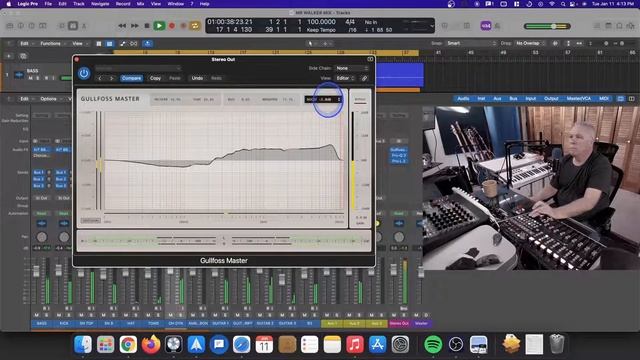The image size is (640, 360).
Task: Open the Mixer Options menu
Action: (x=51, y=99)
